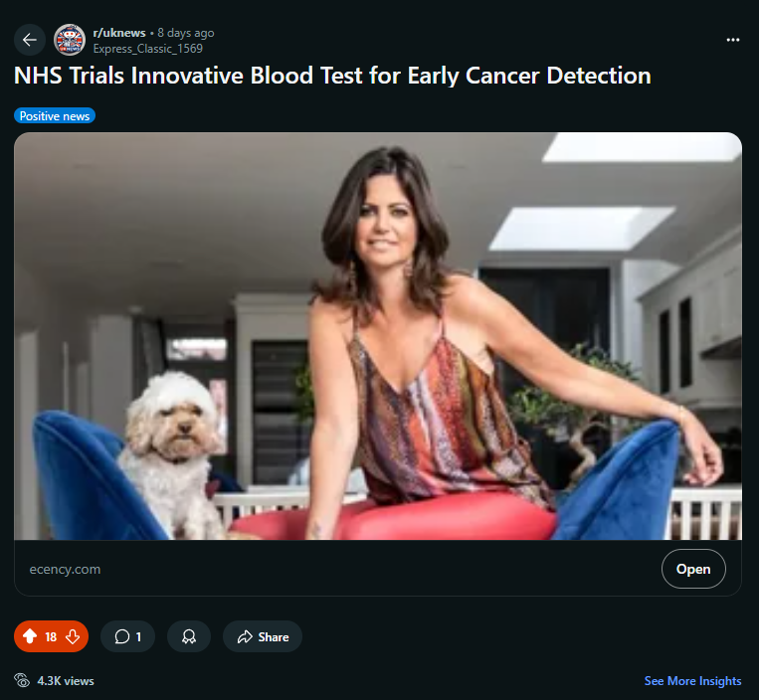This screenshot has width=759, height=700.
Task: Open the comments bubble icon
Action: click(x=122, y=636)
